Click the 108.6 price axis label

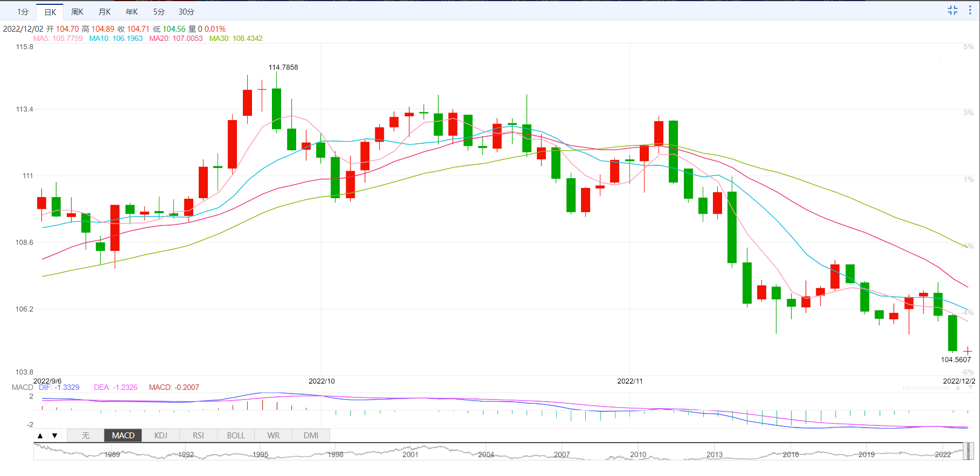click(24, 242)
